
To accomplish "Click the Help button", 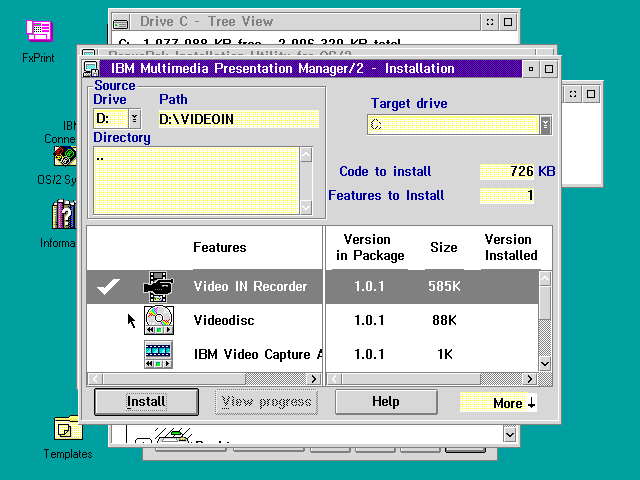I will coord(386,402).
